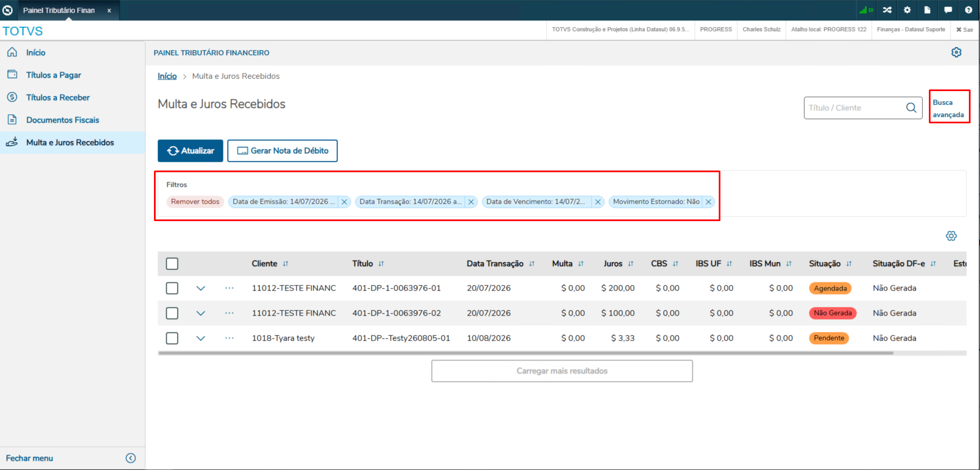Screen dimensions: 980x470
Task: Open the top bar settings gear
Action: (907, 10)
